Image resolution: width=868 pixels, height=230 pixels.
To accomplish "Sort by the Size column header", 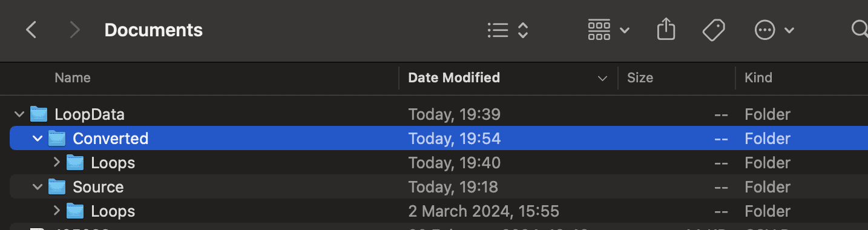I will (x=676, y=77).
